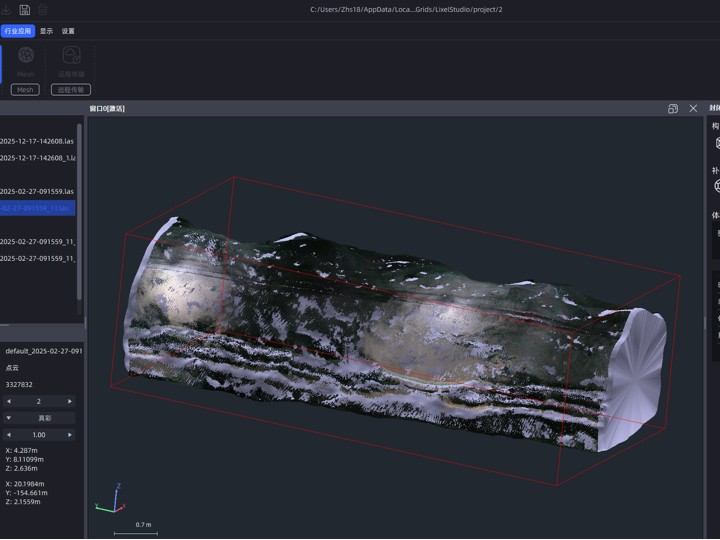Click the 窗口0[激活] window title

107,109
